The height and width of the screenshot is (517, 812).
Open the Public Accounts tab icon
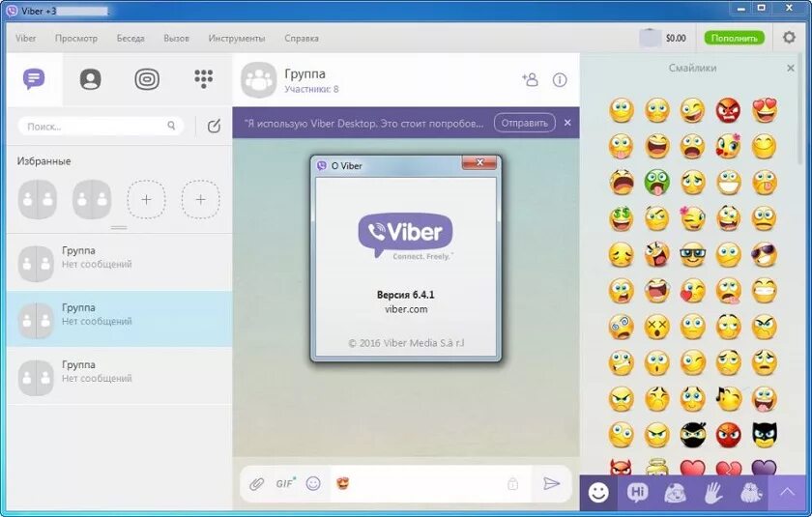pyautogui.click(x=147, y=79)
